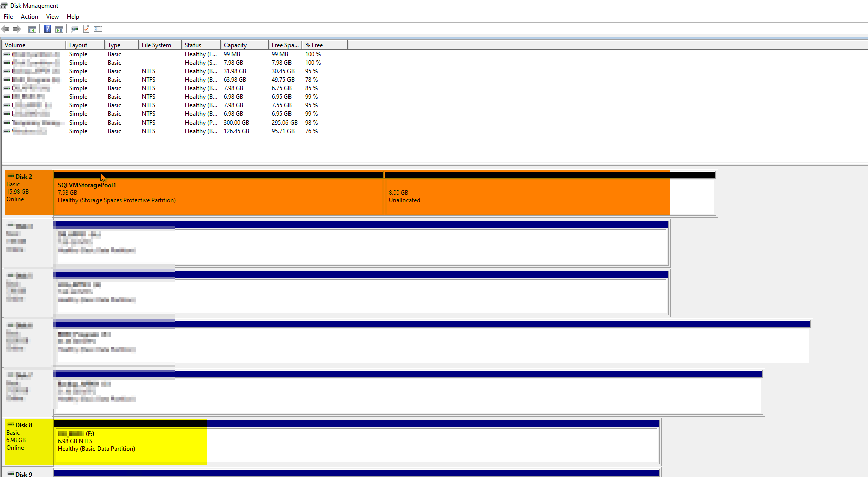Select the 300.00 GB NTFS volume row

(151, 122)
